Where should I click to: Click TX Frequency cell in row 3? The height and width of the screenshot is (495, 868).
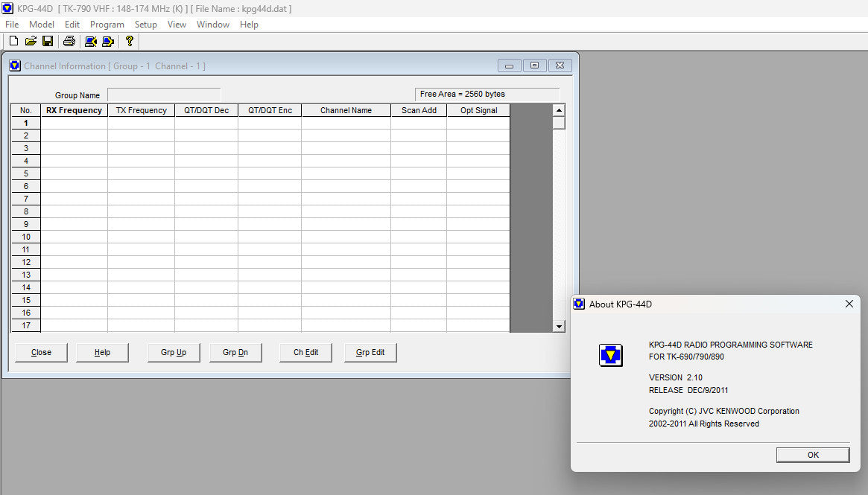point(141,148)
